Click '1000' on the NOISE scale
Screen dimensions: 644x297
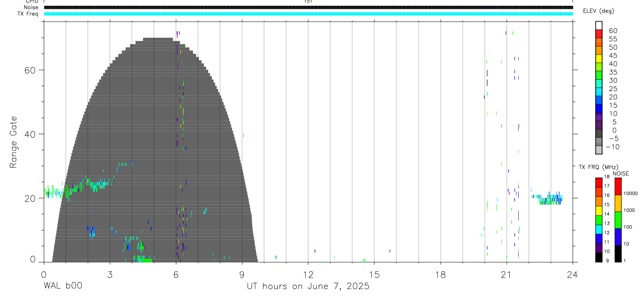pyautogui.click(x=629, y=210)
